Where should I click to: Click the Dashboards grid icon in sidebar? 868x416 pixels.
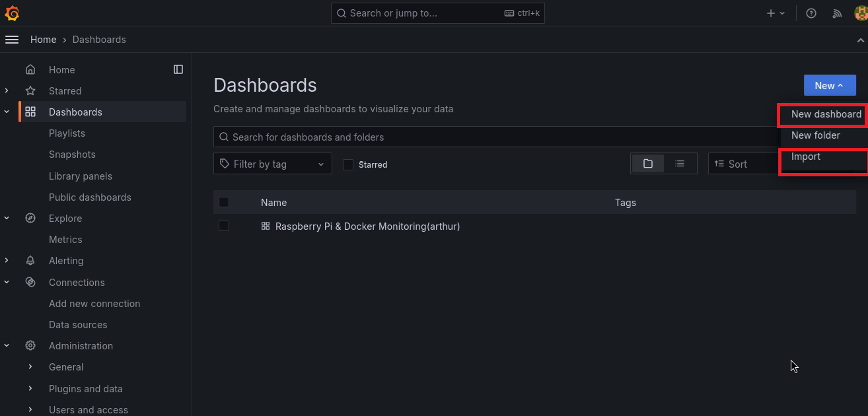pyautogui.click(x=30, y=112)
